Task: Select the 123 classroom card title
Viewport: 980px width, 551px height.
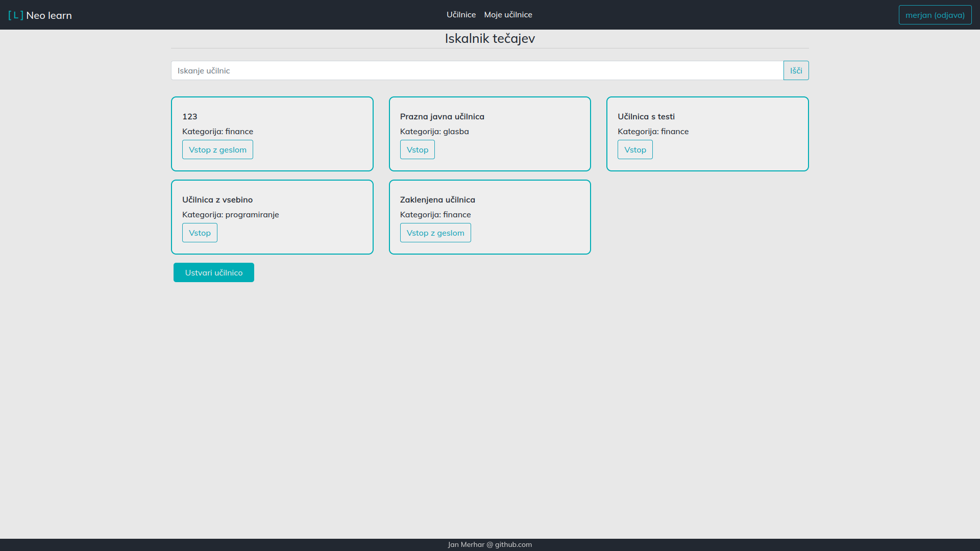Action: point(190,116)
